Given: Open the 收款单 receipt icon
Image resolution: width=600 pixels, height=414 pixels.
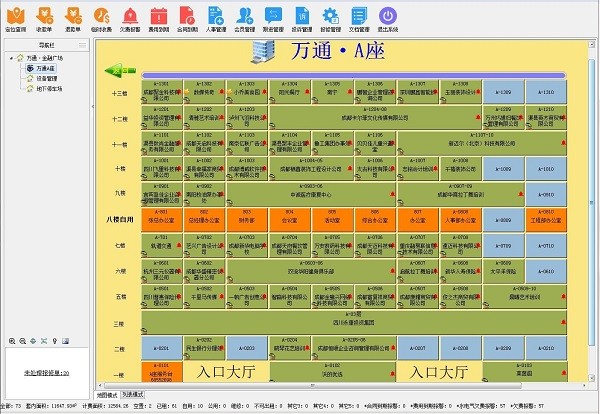Looking at the screenshot, I should [x=44, y=16].
